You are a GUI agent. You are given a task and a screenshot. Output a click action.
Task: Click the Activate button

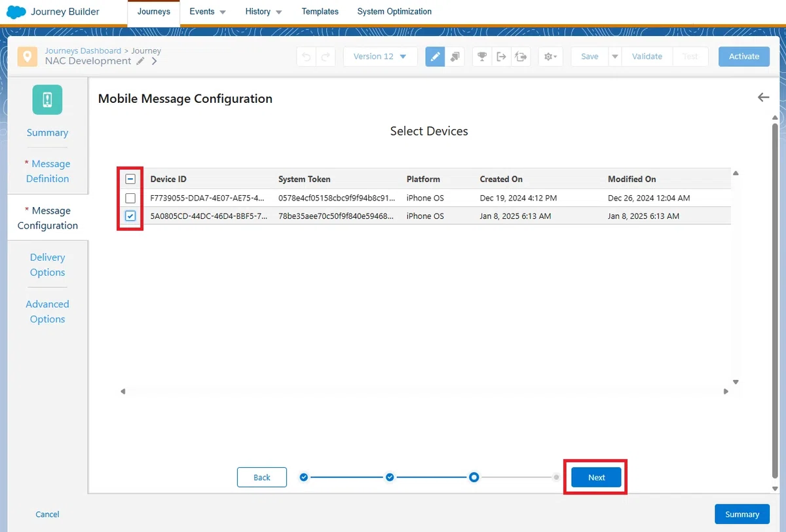(744, 56)
